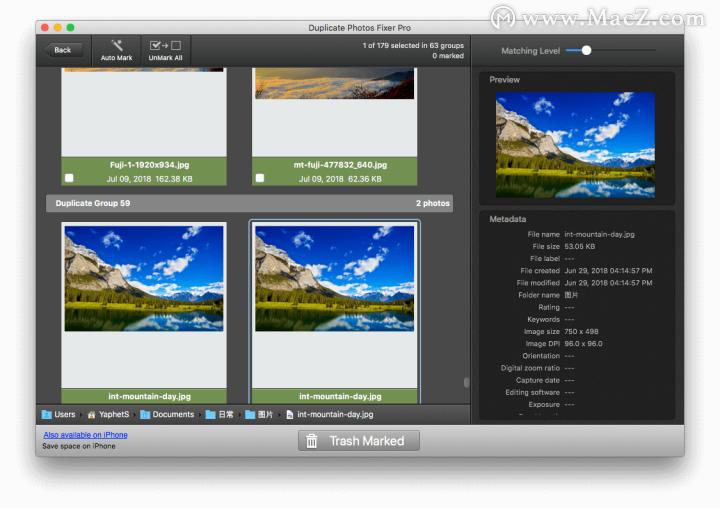Click the Auto Mark wand icon
This screenshot has width=720, height=508.
pos(116,45)
